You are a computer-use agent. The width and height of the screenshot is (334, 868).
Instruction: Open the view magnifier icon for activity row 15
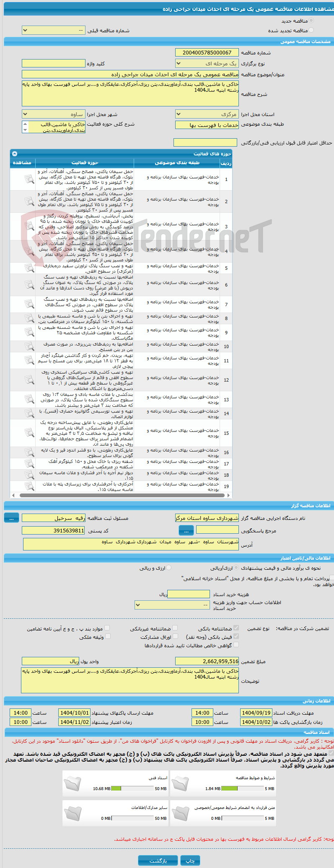pos(29,433)
